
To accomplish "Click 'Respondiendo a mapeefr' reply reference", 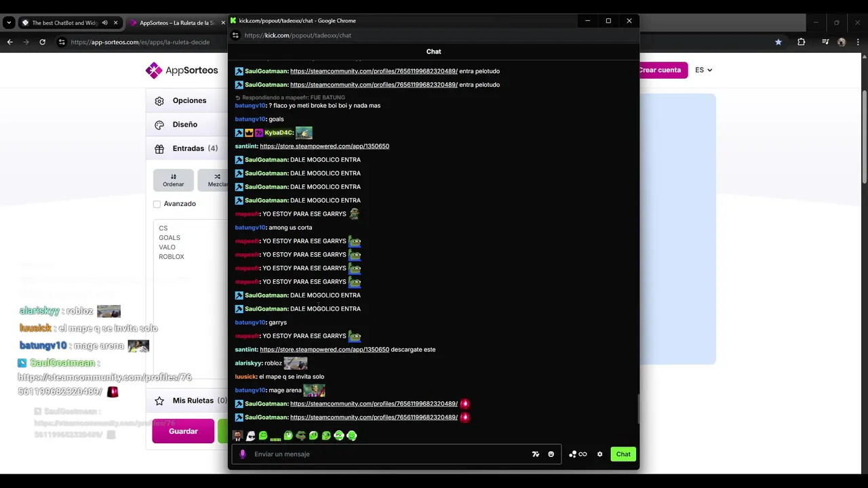I will 290,98.
